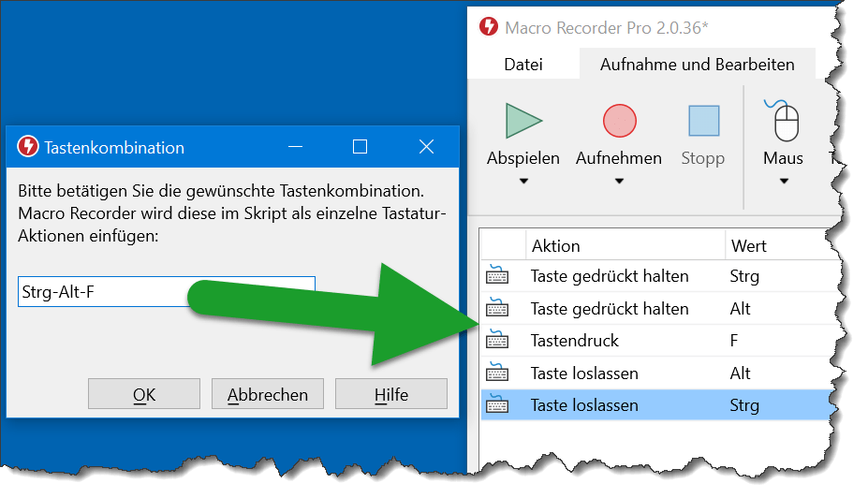This screenshot has width=868, height=498.
Task: Click keyboard icon of Taste loslassen Alt row
Action: [496, 372]
